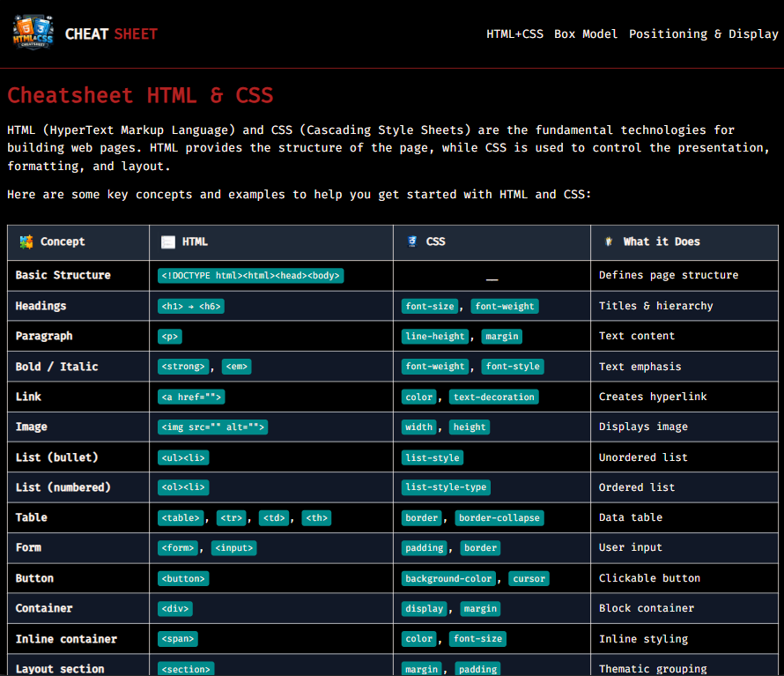This screenshot has width=784, height=676.
Task: Click the <th> code tag
Action: [316, 518]
